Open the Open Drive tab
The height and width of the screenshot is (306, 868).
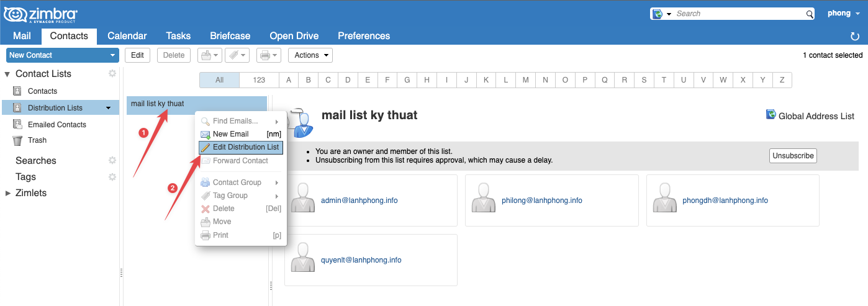coord(294,36)
